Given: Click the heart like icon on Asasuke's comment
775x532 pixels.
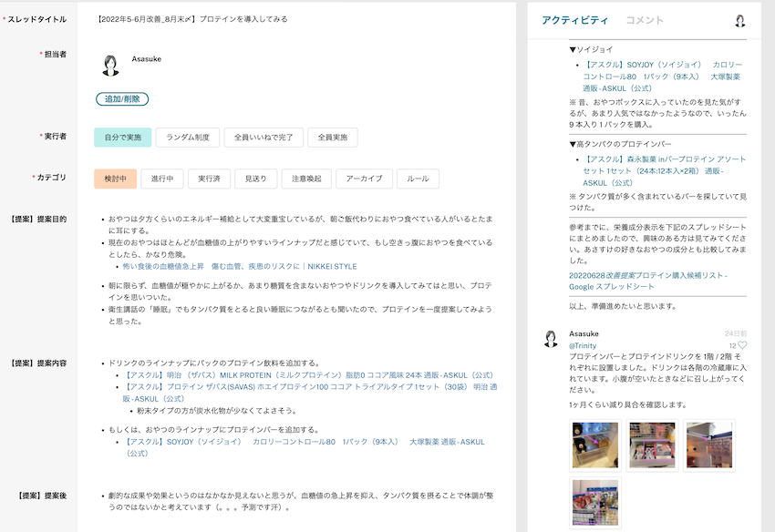Looking at the screenshot, I should click(x=742, y=346).
